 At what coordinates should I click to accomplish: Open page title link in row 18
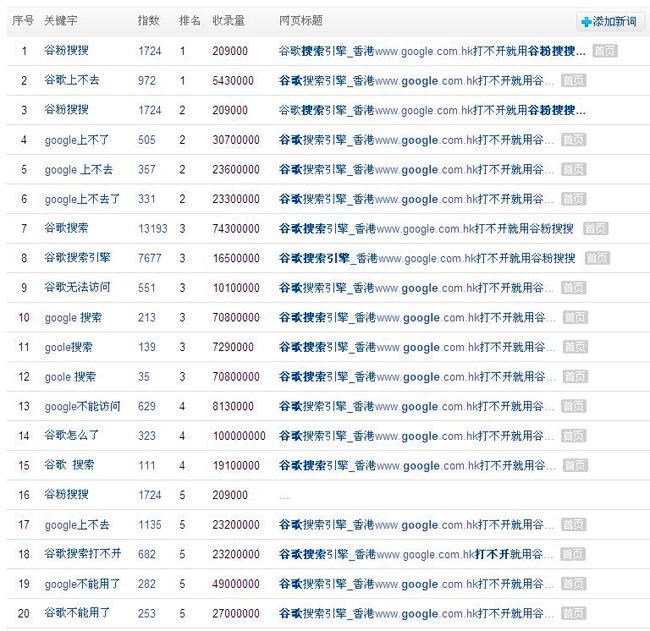tap(416, 554)
